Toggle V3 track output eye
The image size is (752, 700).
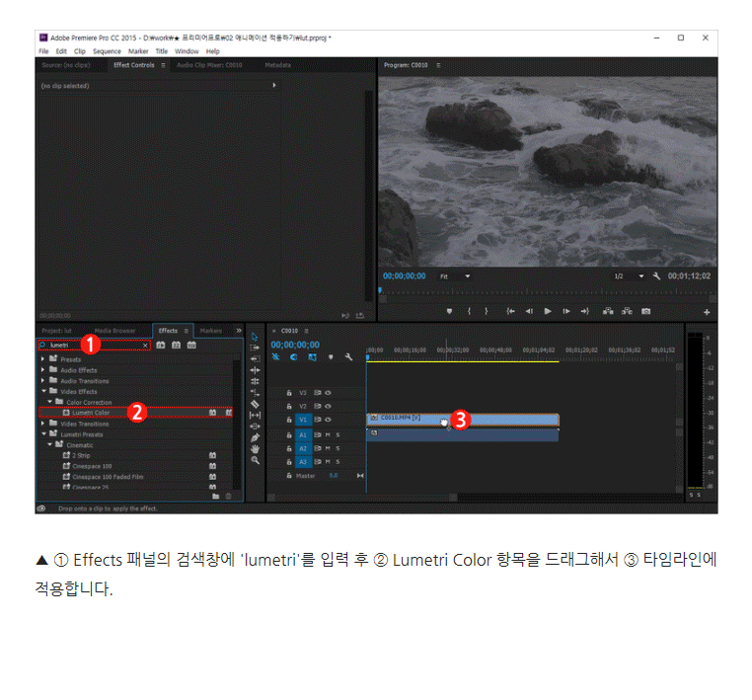[328, 393]
